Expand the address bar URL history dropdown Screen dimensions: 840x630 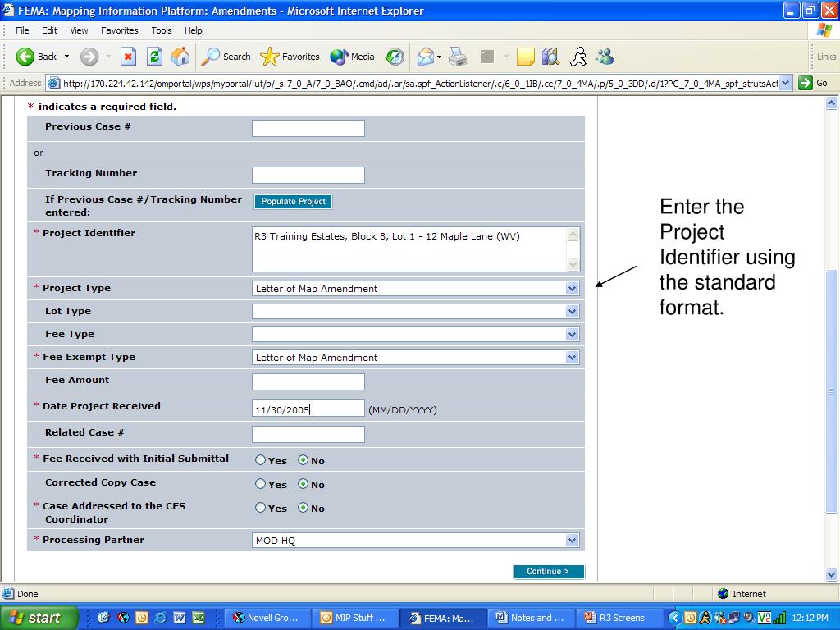pyautogui.click(x=785, y=83)
